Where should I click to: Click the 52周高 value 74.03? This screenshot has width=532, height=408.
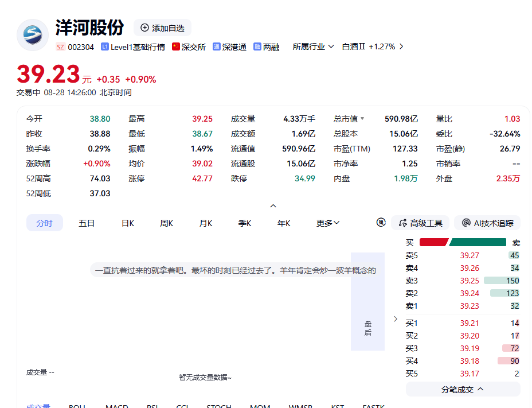pos(100,178)
